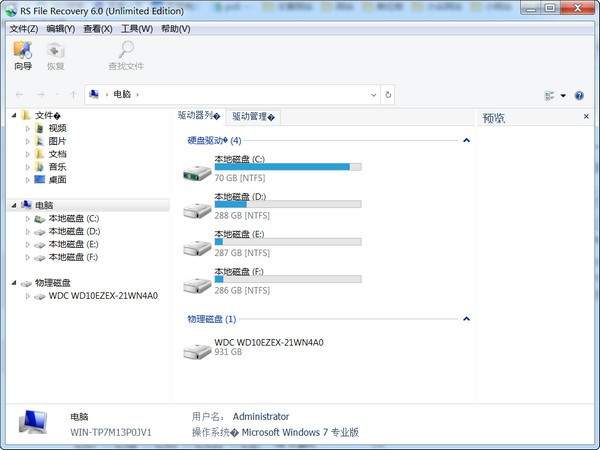The image size is (600, 450).
Task: Click the 向导 wizard toolbar icon
Action: click(x=22, y=50)
